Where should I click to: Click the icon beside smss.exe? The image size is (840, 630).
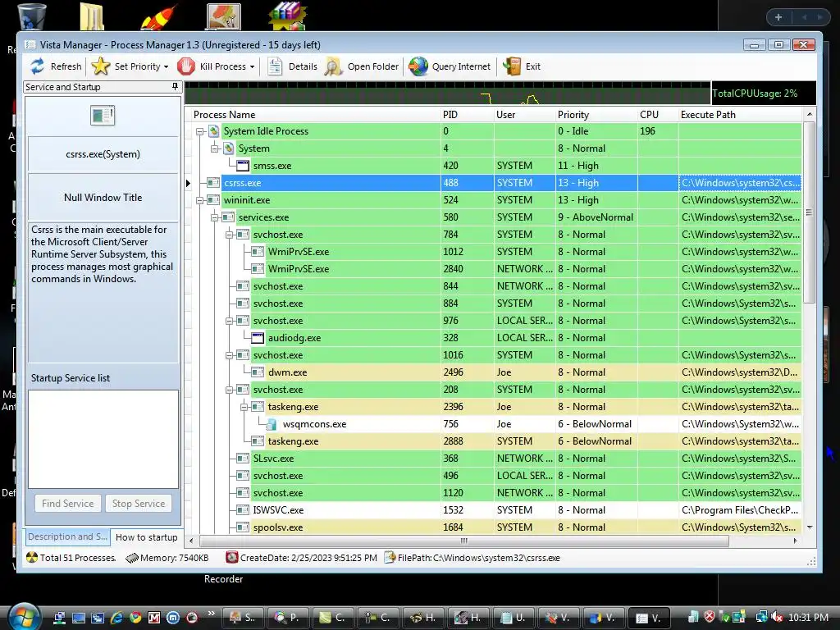tap(243, 166)
